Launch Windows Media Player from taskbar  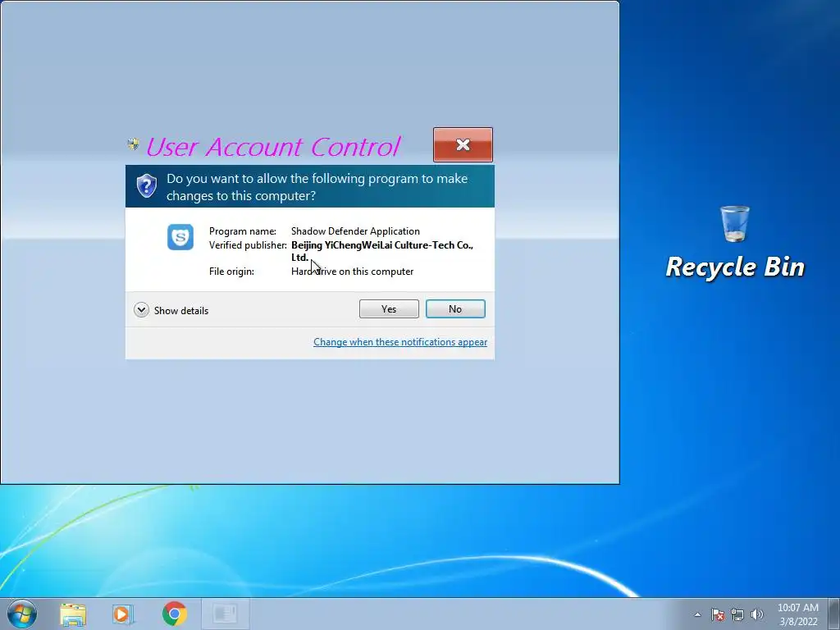[x=123, y=614]
